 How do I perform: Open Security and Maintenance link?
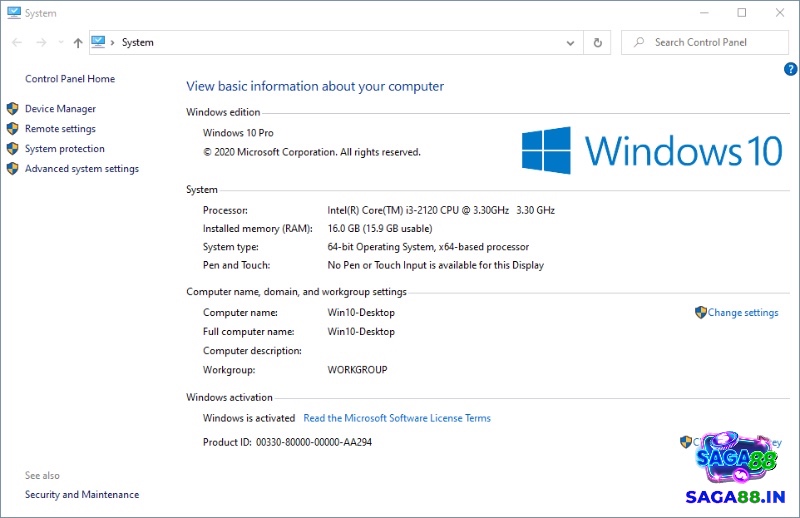coord(82,494)
